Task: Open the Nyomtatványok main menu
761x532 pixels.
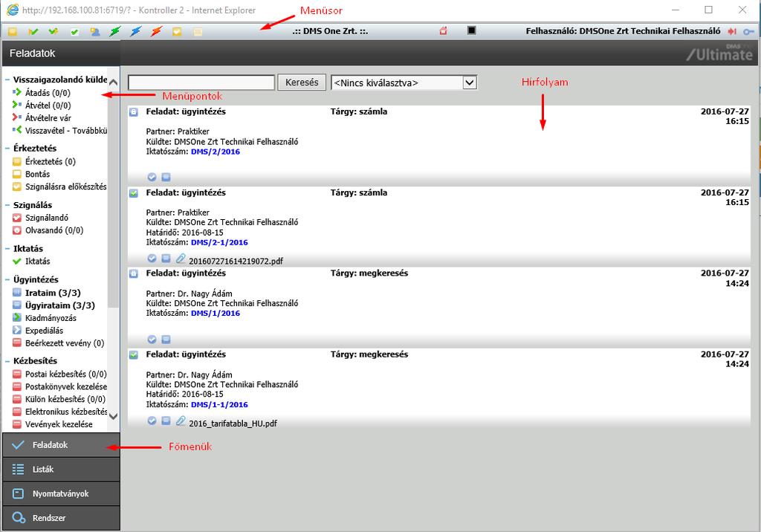Action: coord(61,493)
